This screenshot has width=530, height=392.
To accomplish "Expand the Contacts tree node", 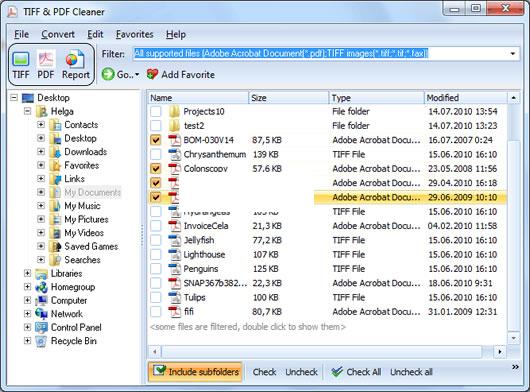I will (x=41, y=125).
